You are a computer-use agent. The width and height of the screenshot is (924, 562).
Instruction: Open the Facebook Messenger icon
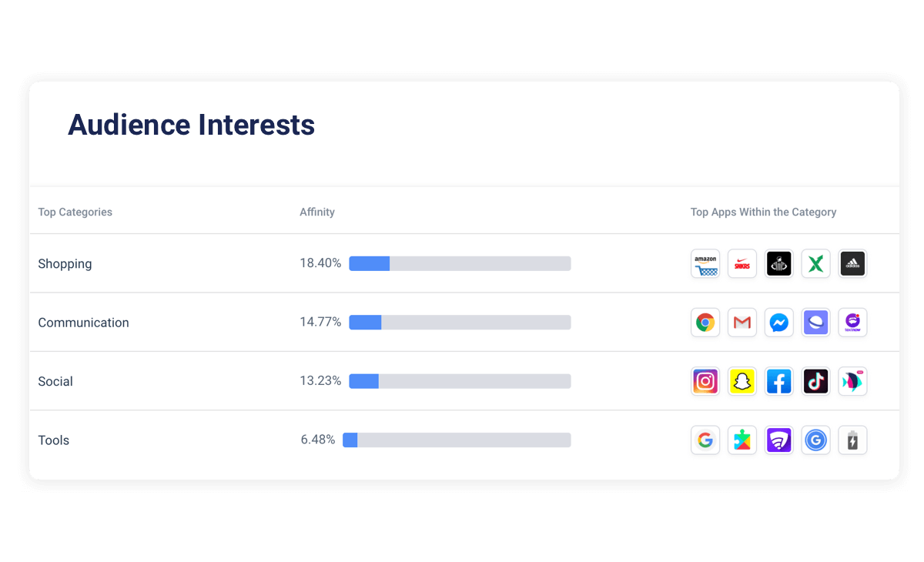point(778,323)
